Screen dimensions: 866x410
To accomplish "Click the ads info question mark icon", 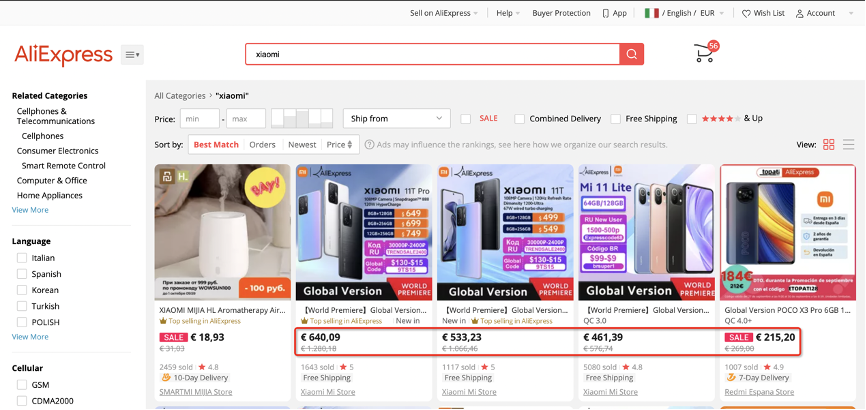I will 369,145.
